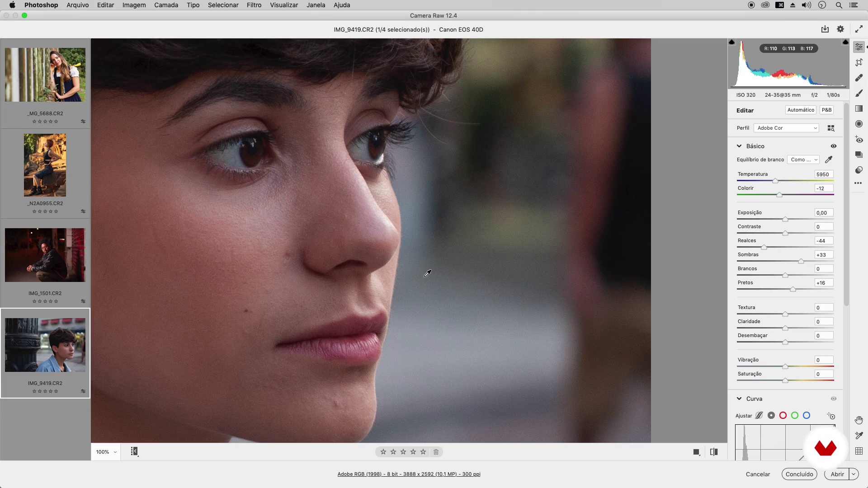The width and height of the screenshot is (868, 488).
Task: Open the Adobe RGB workflow options link
Action: pos(409,474)
